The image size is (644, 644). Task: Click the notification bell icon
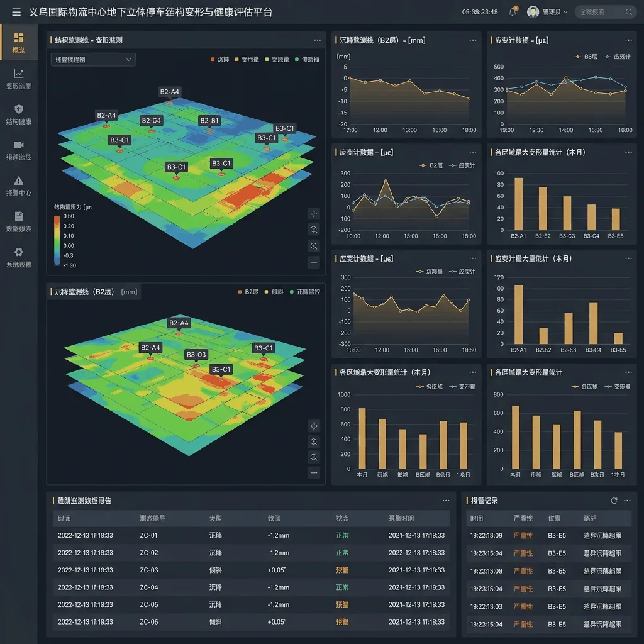(x=513, y=11)
